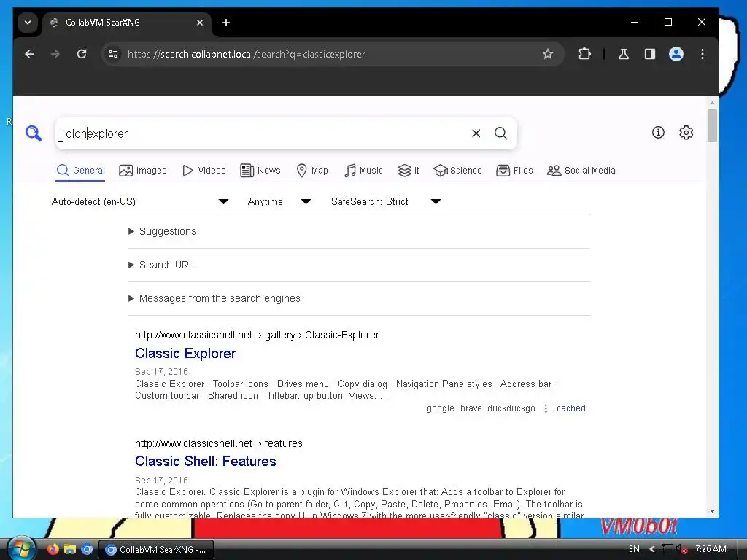Switch to the Images tab

coord(143,171)
